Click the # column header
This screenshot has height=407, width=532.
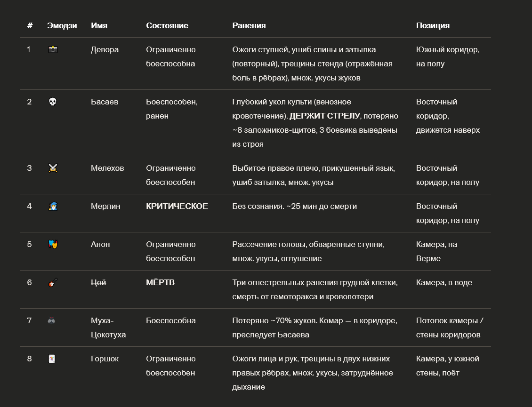pos(30,25)
